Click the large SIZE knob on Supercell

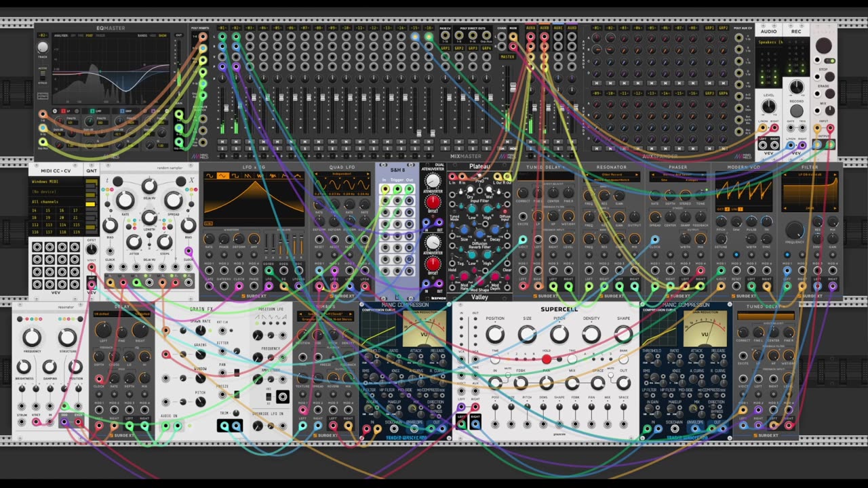pyautogui.click(x=527, y=333)
